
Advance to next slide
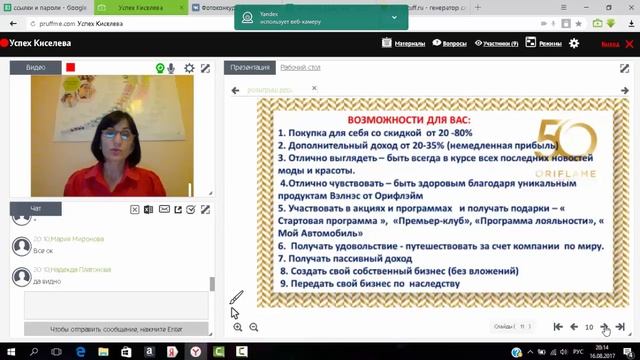tap(604, 327)
